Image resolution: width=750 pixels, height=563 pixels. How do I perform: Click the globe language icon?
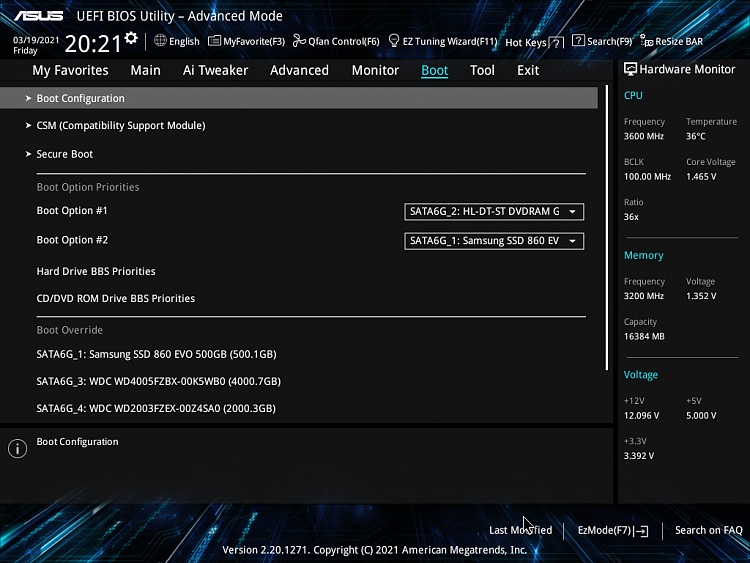click(x=160, y=41)
